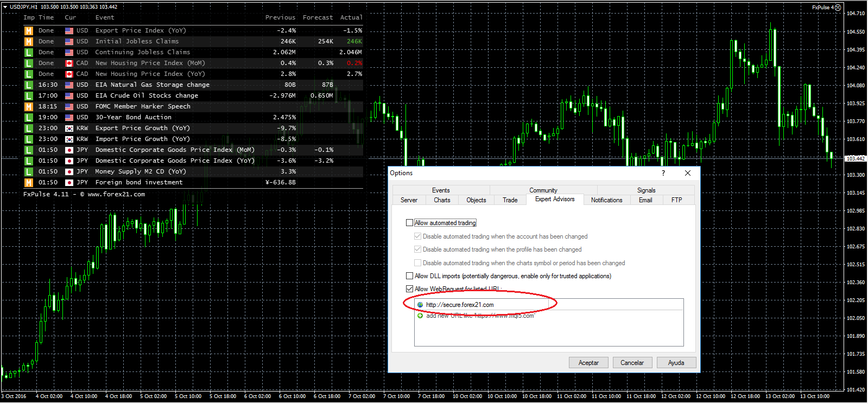Open the Notifications tab
The image size is (868, 404).
pos(606,200)
